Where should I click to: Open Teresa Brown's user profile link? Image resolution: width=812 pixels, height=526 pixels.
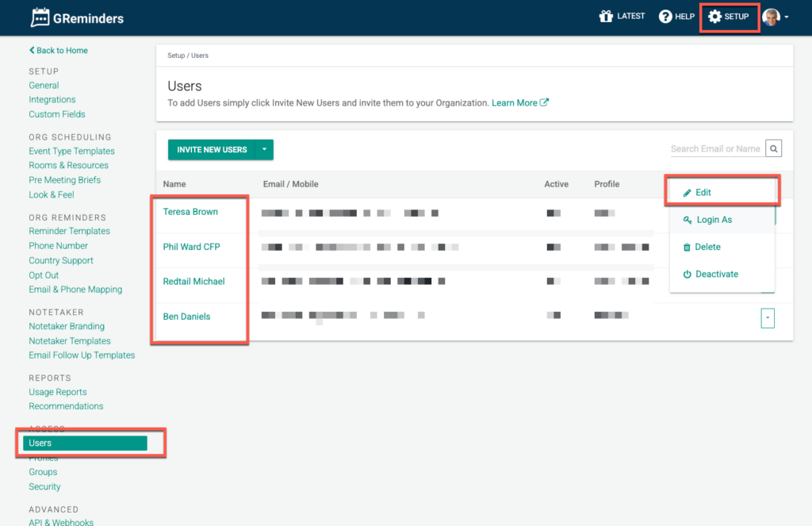(190, 212)
